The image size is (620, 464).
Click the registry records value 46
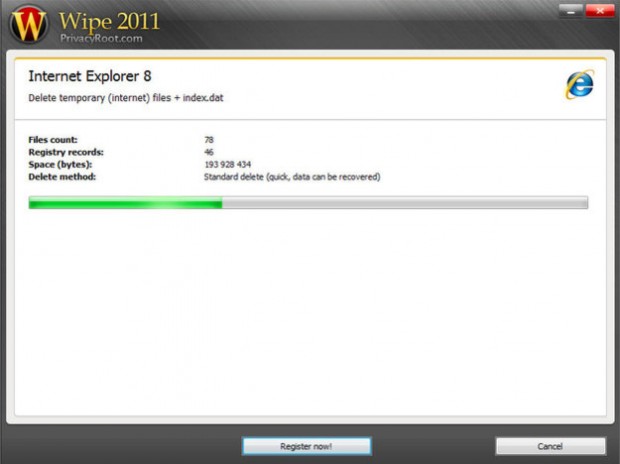(x=209, y=152)
